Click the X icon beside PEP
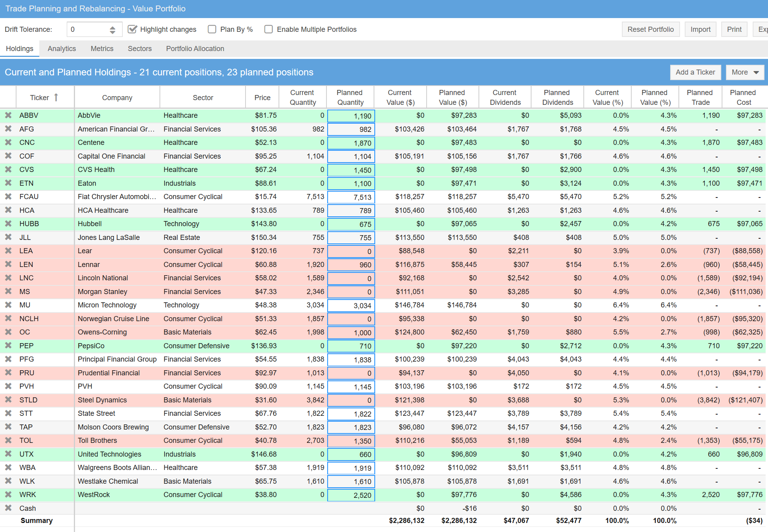The height and width of the screenshot is (532, 768). 8,346
